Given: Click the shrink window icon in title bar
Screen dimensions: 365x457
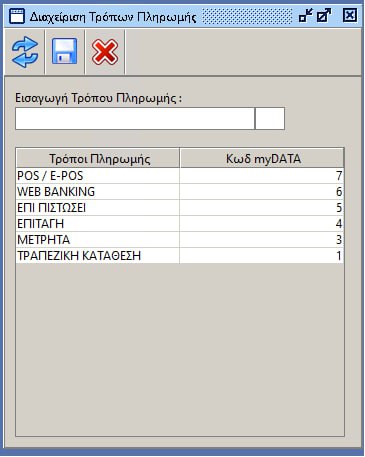Looking at the screenshot, I should point(305,16).
